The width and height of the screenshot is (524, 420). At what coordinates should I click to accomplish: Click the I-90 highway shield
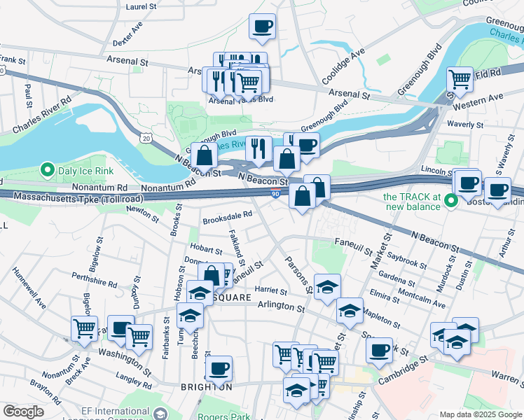pyautogui.click(x=275, y=193)
